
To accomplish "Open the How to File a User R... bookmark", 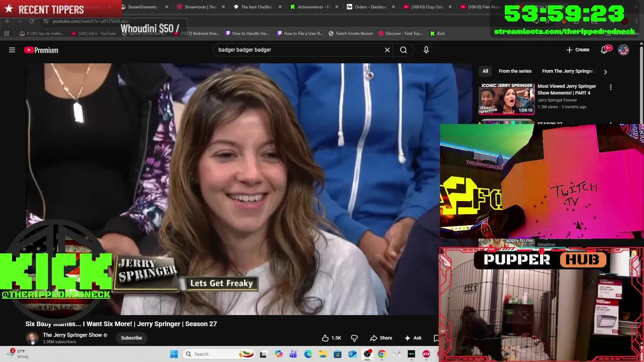I will coord(300,33).
